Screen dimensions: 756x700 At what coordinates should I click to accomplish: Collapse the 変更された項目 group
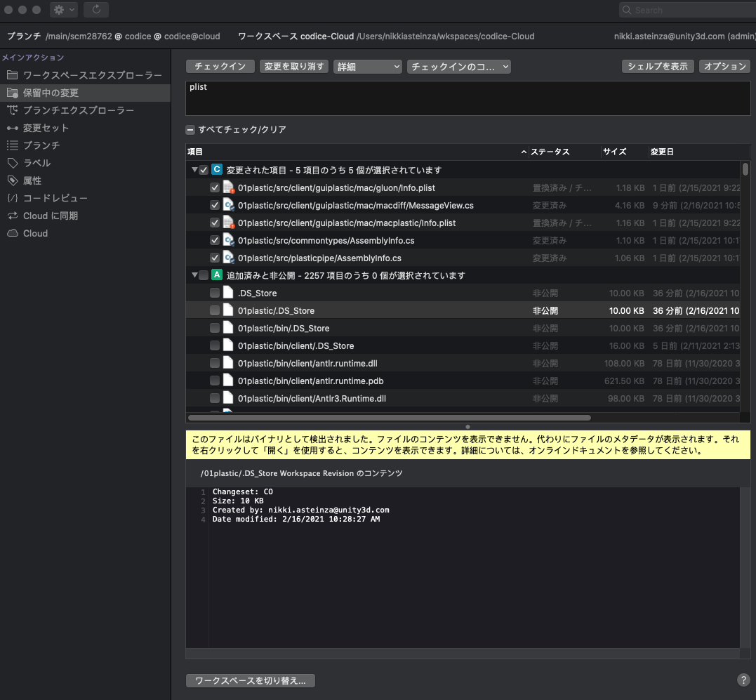point(194,170)
